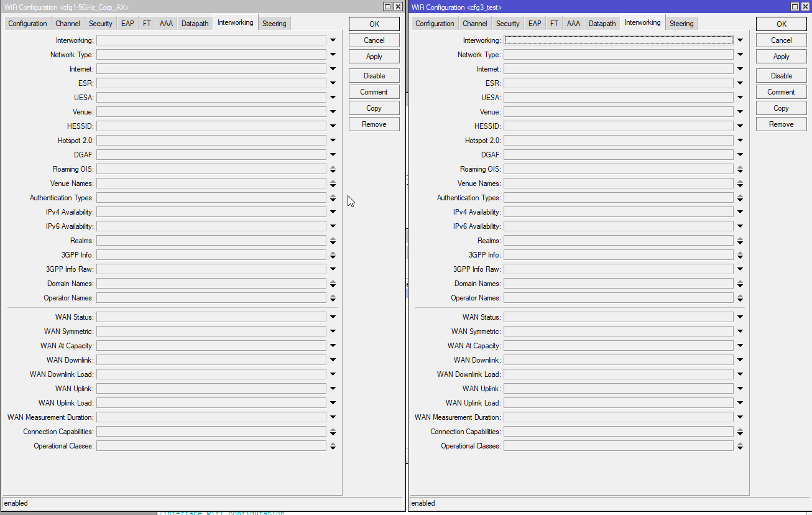Expand IPv4 Availability arrow in cfg3_test window

coord(740,212)
